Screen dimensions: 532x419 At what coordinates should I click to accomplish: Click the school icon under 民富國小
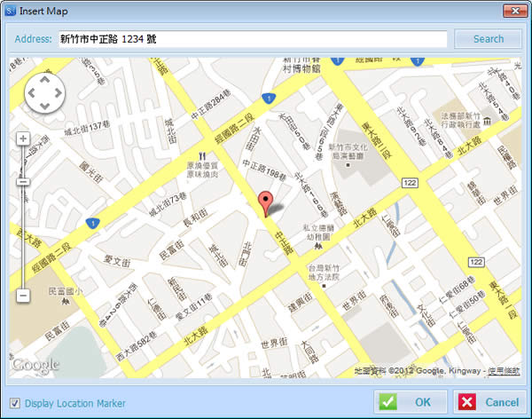(x=66, y=301)
